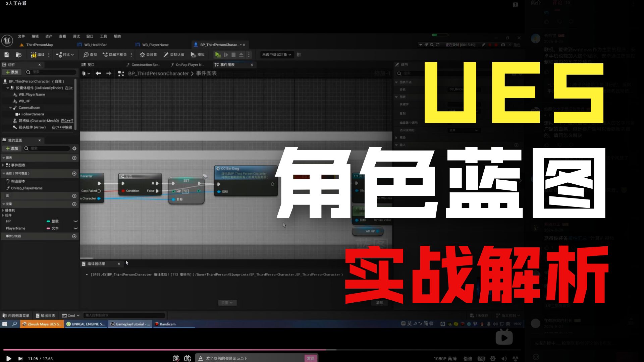644x362 pixels.
Task: Select WB_PlayerName component
Action: pyautogui.click(x=32, y=95)
